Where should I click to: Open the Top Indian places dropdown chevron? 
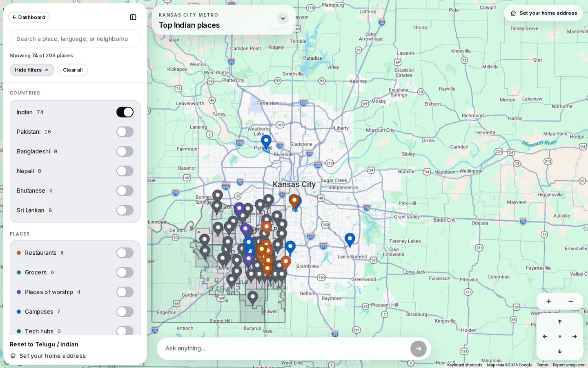(283, 18)
